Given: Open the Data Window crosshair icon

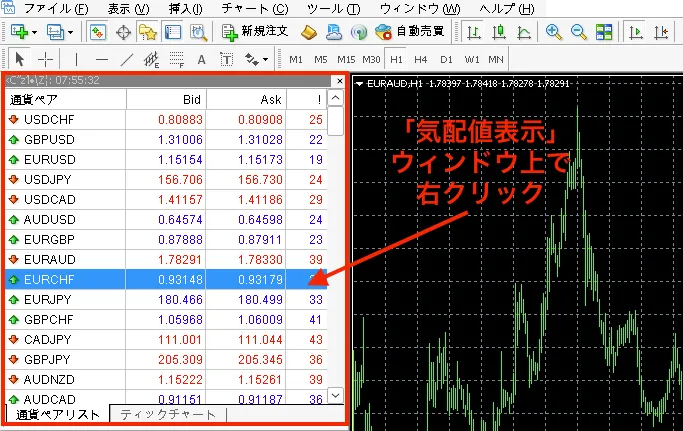Looking at the screenshot, I should coord(123,32).
